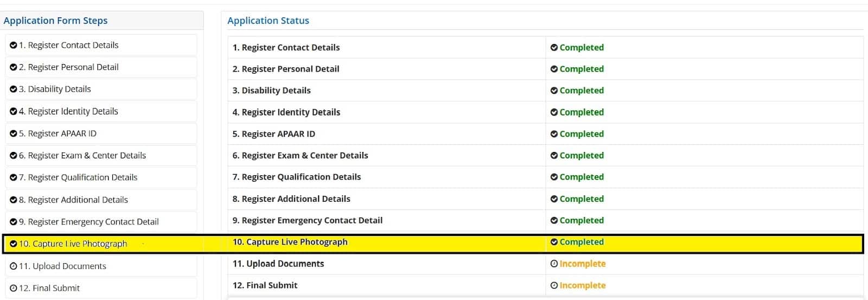The height and width of the screenshot is (300, 868).
Task: Click Completed check icon in Capture Live Photograph row
Action: coord(554,242)
